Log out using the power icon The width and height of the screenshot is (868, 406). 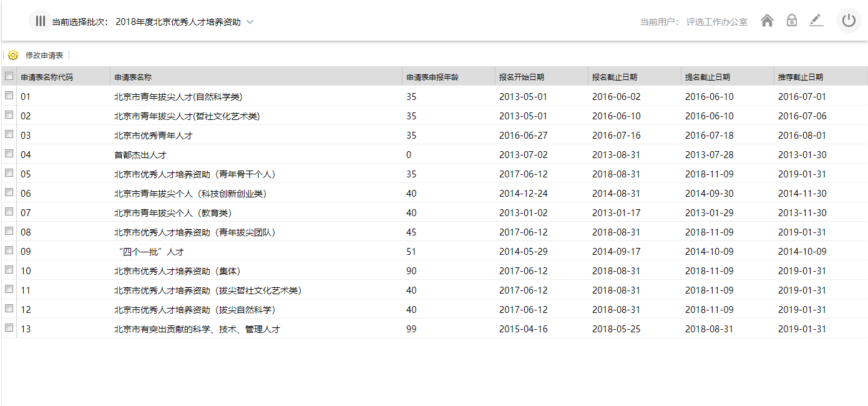point(849,21)
